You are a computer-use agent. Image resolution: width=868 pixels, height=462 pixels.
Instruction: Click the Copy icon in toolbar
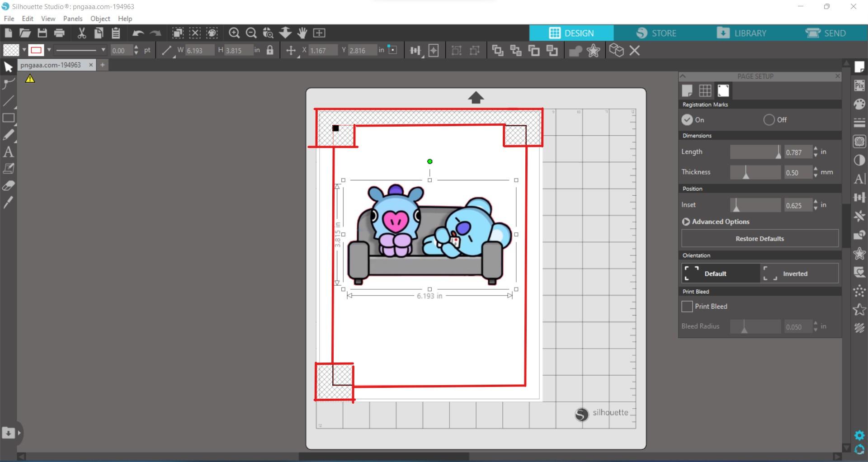tap(99, 33)
